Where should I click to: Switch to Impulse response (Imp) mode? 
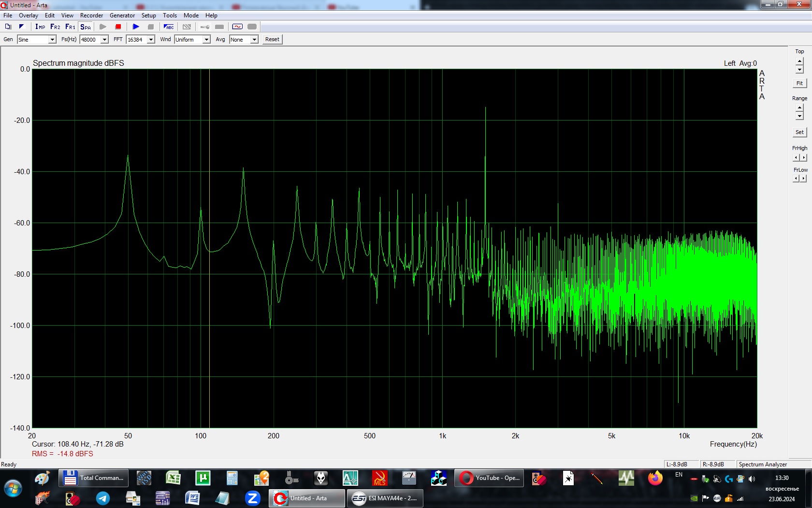(40, 27)
